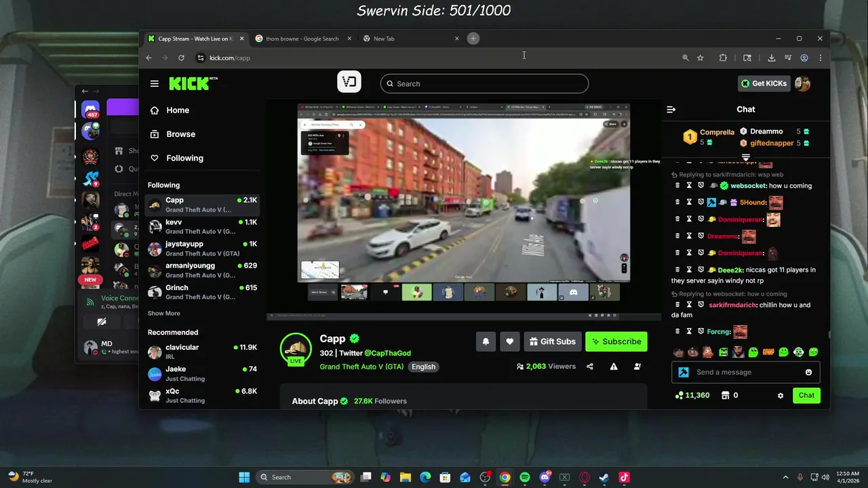Image resolution: width=868 pixels, height=488 pixels.
Task: Click the English language tag
Action: click(424, 367)
